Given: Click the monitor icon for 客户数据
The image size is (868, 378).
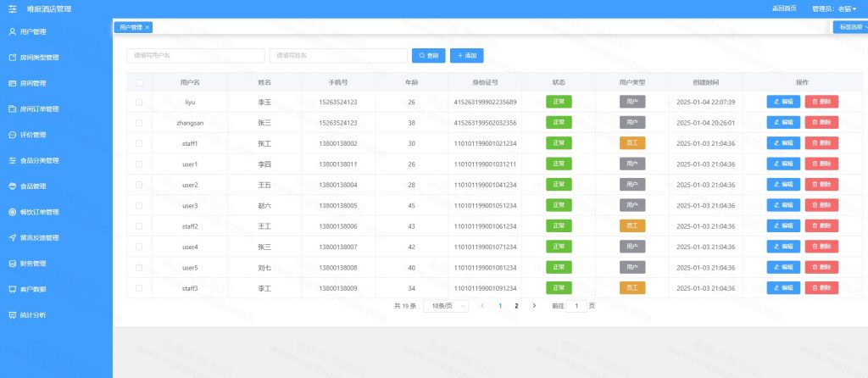Looking at the screenshot, I should [12, 290].
